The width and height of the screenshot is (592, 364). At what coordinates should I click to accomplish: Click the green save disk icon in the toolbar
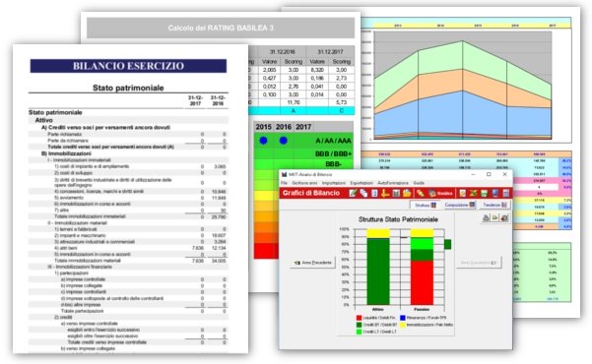(484, 194)
